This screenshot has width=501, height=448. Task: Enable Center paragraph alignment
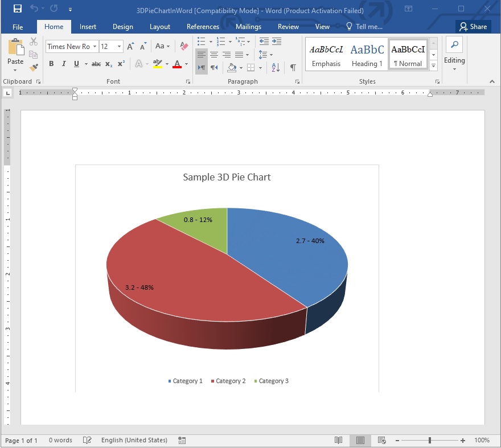[213, 54]
